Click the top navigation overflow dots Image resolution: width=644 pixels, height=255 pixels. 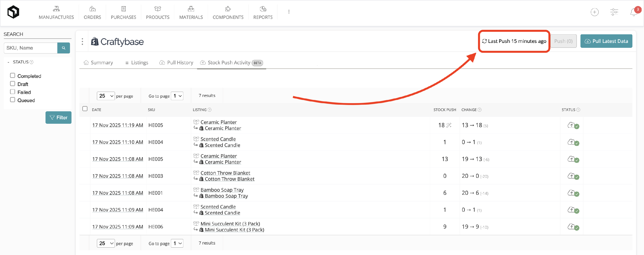tap(289, 12)
